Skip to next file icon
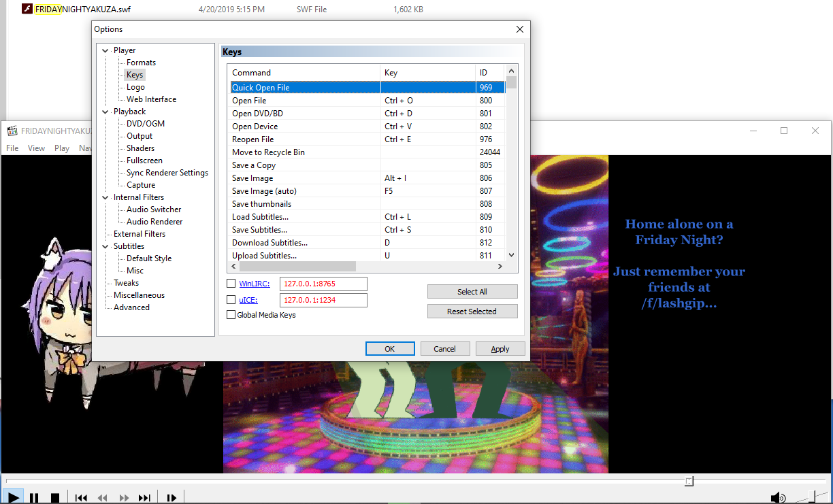 [144, 498]
